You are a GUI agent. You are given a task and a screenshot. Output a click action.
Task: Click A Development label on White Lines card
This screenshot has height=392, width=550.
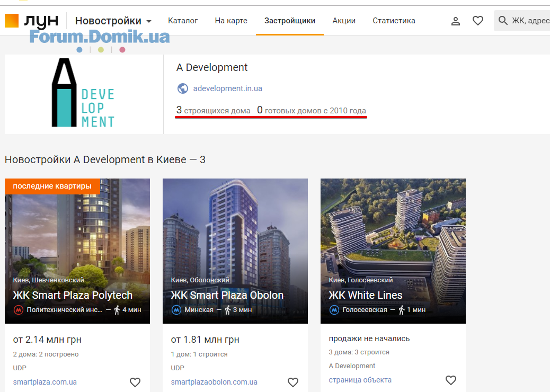click(x=352, y=366)
